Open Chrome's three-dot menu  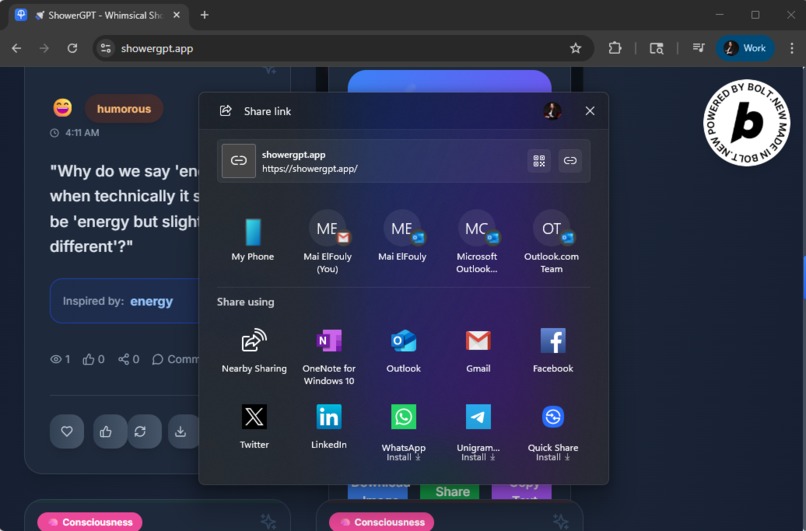pos(792,48)
